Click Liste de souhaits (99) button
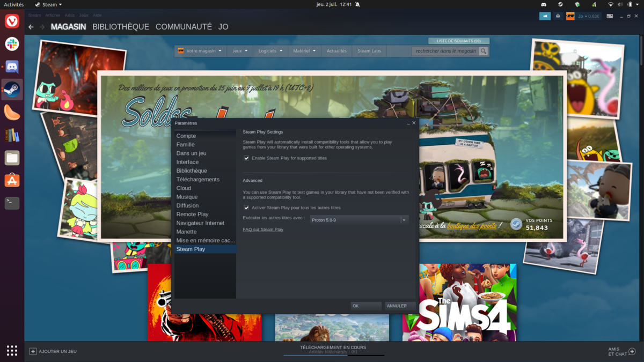 459,41
